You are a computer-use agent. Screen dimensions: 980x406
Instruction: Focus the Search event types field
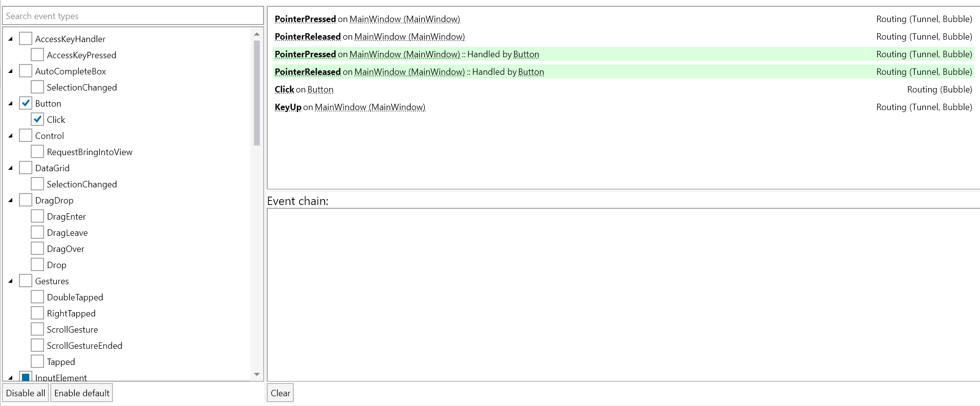pyautogui.click(x=133, y=16)
